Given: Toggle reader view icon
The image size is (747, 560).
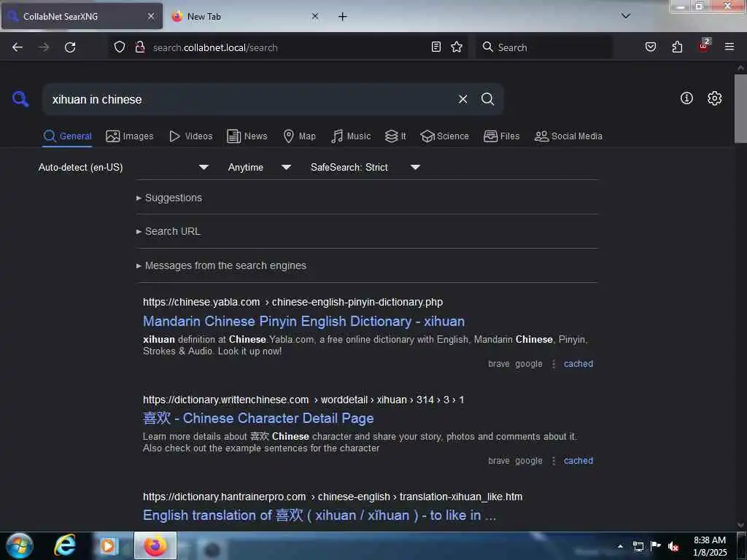Looking at the screenshot, I should [436, 47].
